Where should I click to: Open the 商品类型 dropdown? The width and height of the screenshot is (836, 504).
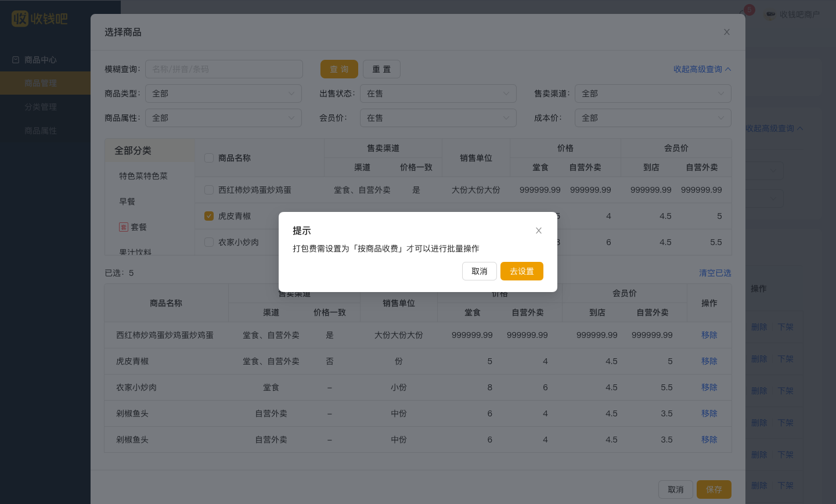click(224, 93)
